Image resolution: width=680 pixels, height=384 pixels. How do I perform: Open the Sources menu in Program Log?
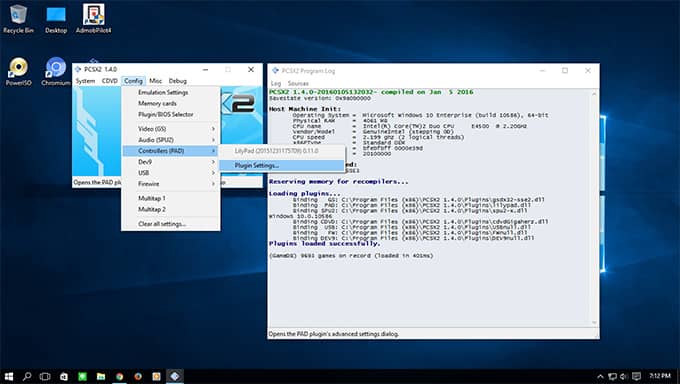(x=298, y=83)
